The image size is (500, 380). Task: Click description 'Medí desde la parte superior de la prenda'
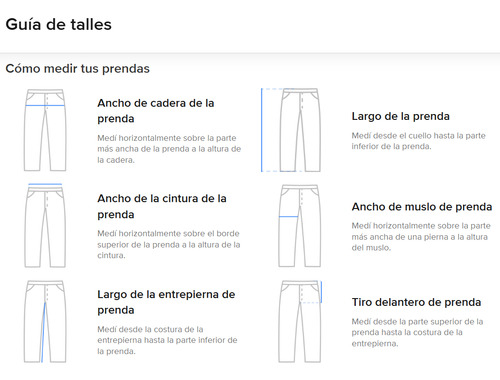[x=417, y=332]
